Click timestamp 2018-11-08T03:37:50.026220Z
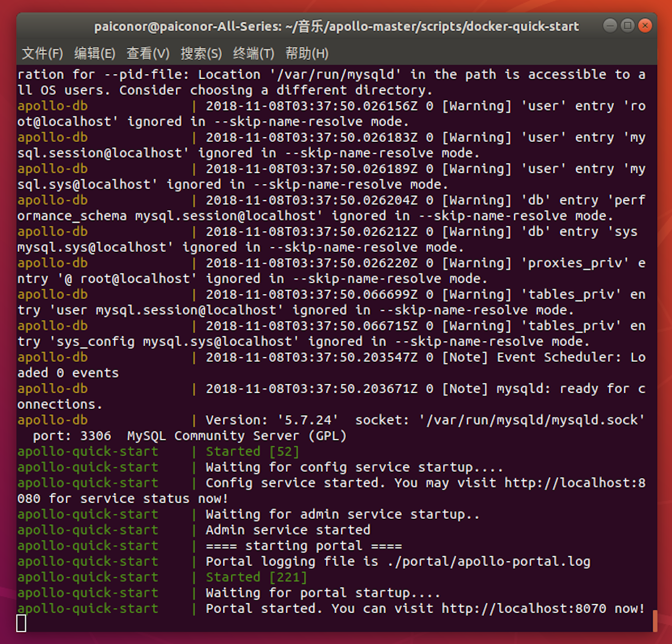Screen dimensions: 672x644 pos(312,263)
